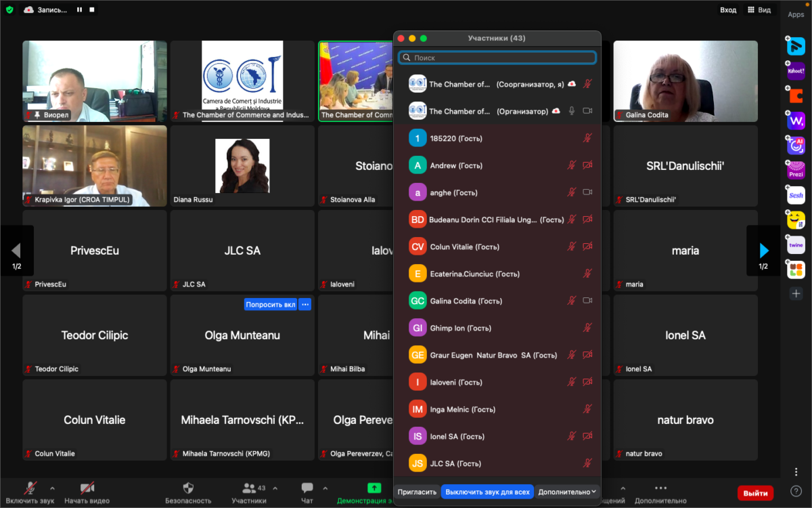Click the red Выйти button

point(755,493)
